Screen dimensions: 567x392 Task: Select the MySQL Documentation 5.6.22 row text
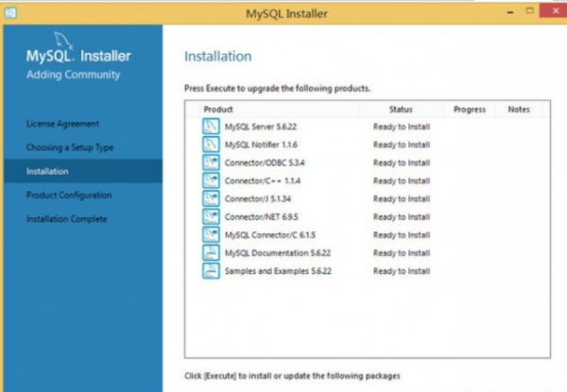pos(278,253)
